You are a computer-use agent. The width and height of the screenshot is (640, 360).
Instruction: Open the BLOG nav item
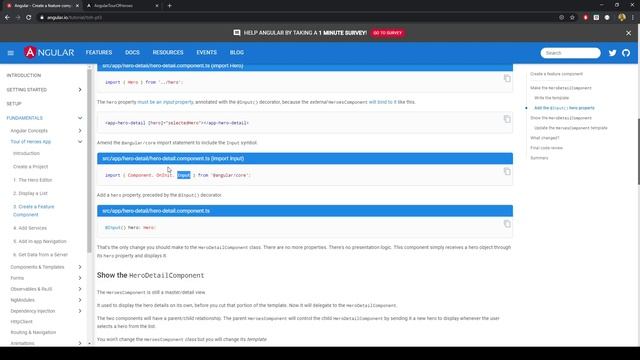[x=237, y=53]
